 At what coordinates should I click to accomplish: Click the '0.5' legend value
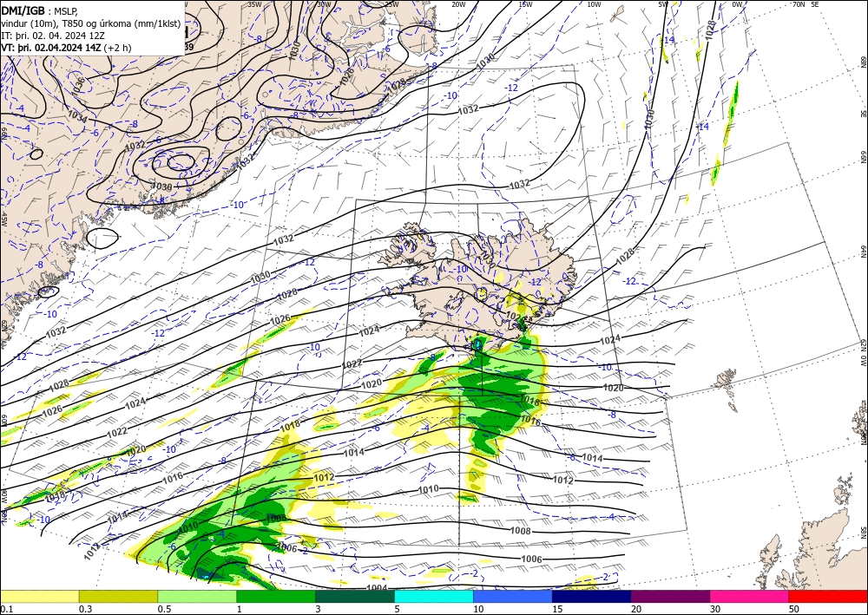[163, 608]
